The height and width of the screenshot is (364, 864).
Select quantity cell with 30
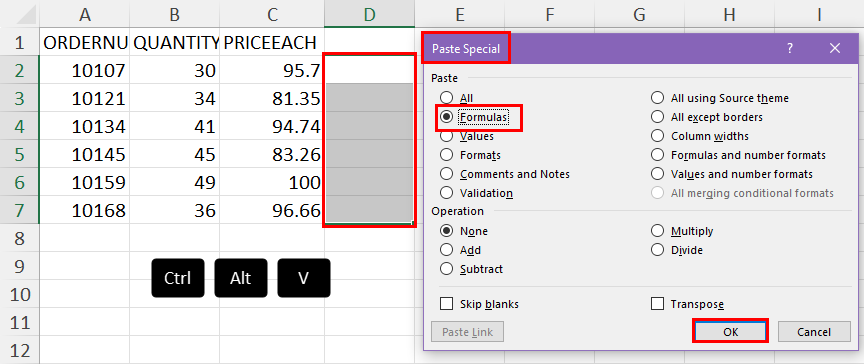point(175,70)
